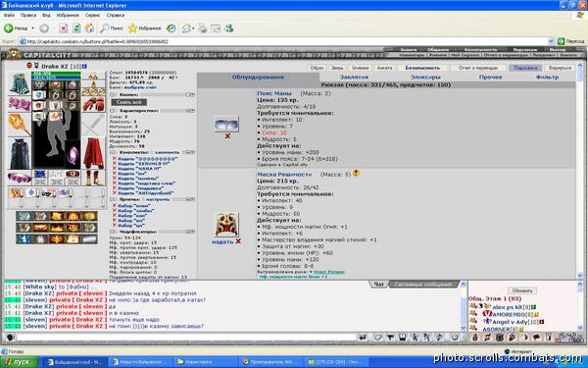The width and height of the screenshot is (588, 368).
Task: Click the Обновить button in user list
Action: point(522,290)
